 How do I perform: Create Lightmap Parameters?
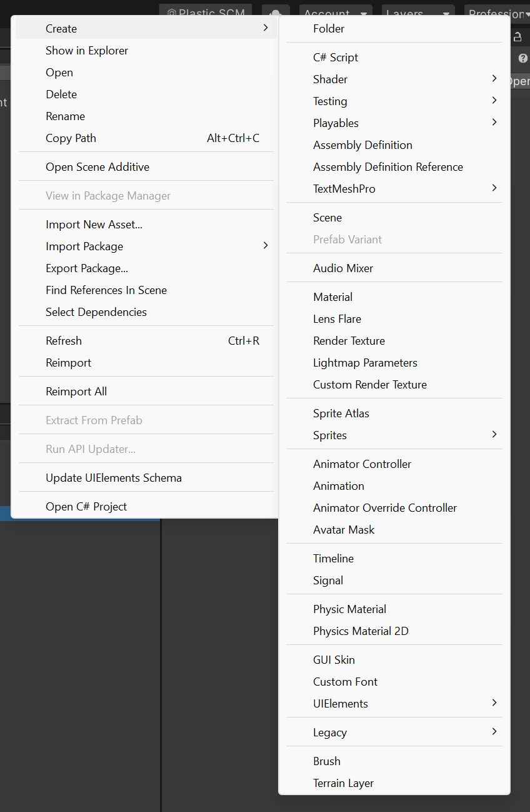(x=394, y=363)
